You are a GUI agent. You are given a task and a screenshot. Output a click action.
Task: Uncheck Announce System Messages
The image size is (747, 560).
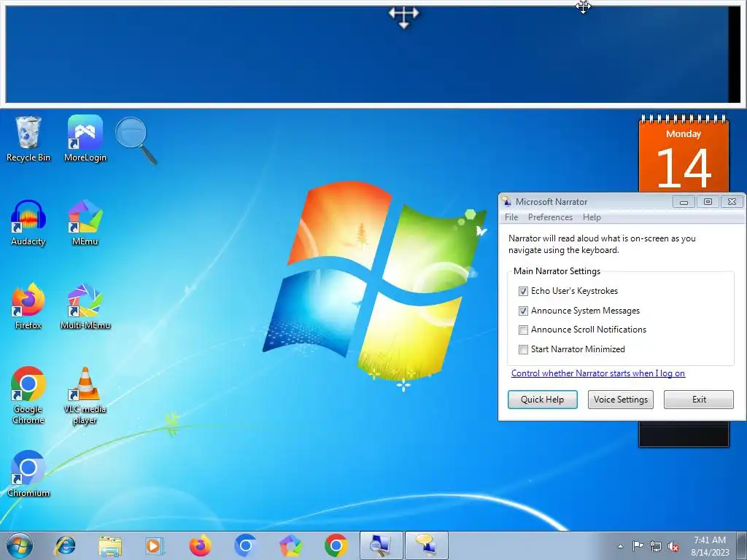(523, 311)
